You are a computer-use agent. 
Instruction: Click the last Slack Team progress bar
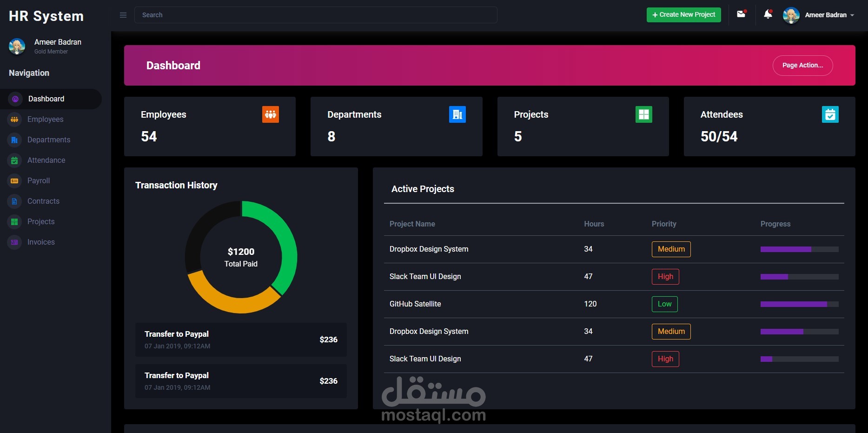click(800, 359)
